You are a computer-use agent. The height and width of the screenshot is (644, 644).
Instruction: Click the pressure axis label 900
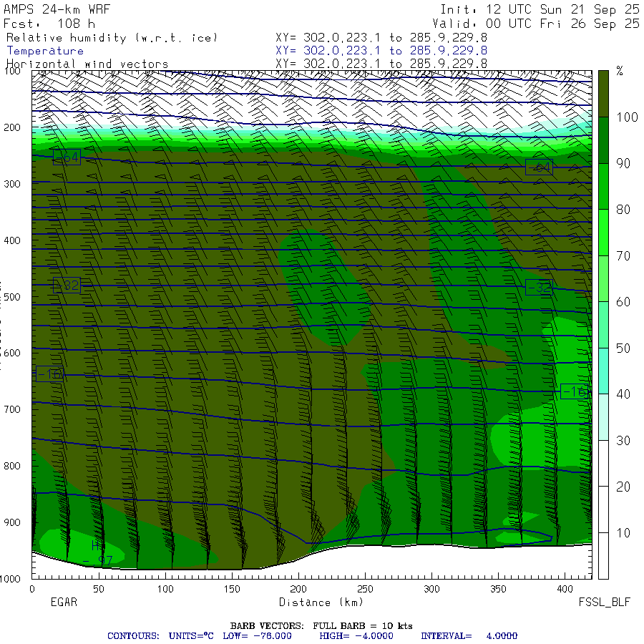click(12, 522)
